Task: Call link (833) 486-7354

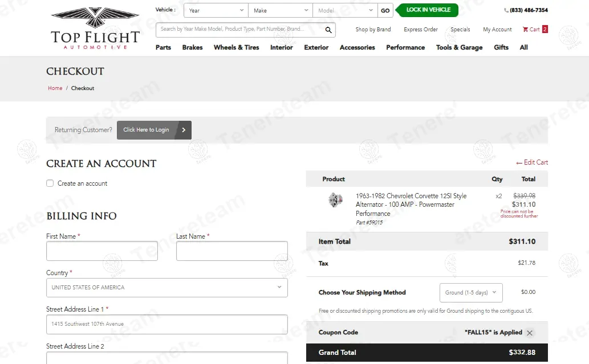Action: coord(529,10)
